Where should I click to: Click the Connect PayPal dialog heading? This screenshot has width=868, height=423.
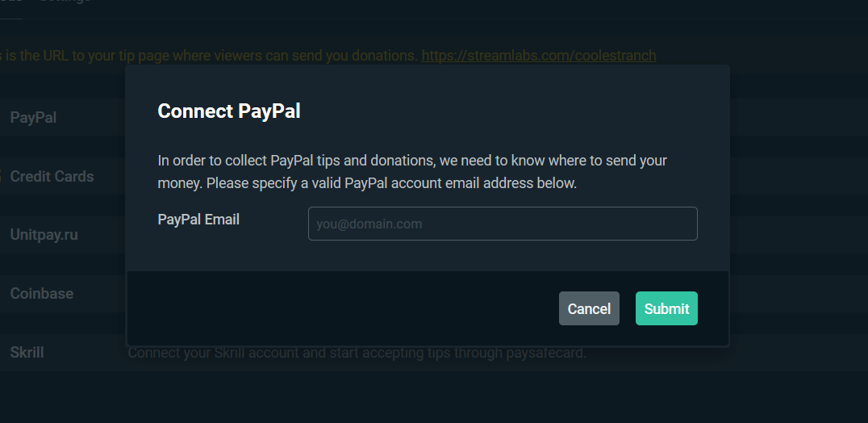pyautogui.click(x=229, y=111)
